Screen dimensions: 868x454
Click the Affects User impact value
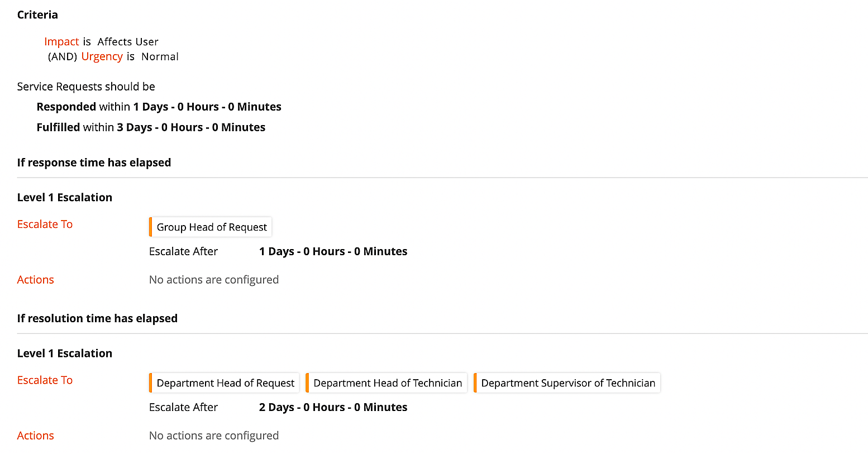coord(128,42)
